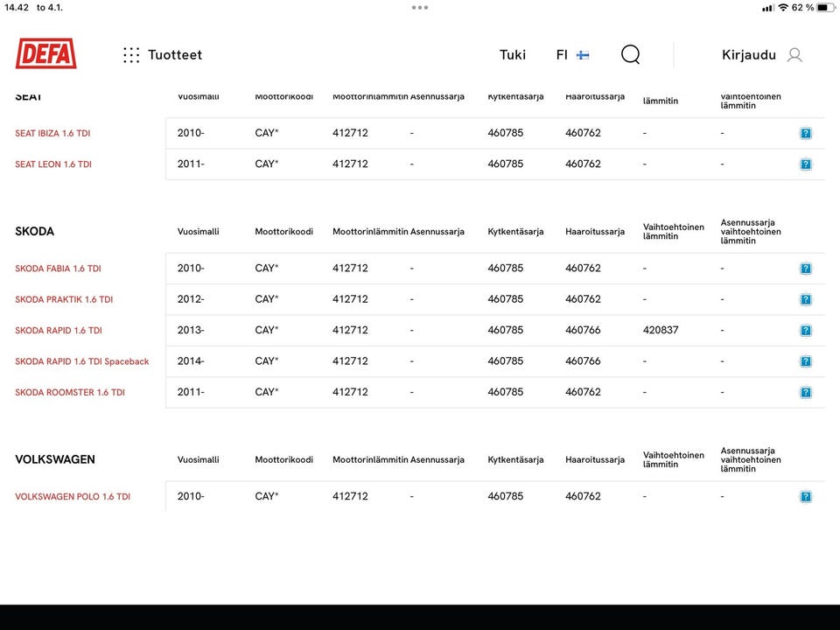Screen dimensions: 840x630
Task: Click the SKODA section heading
Action: [x=34, y=231]
